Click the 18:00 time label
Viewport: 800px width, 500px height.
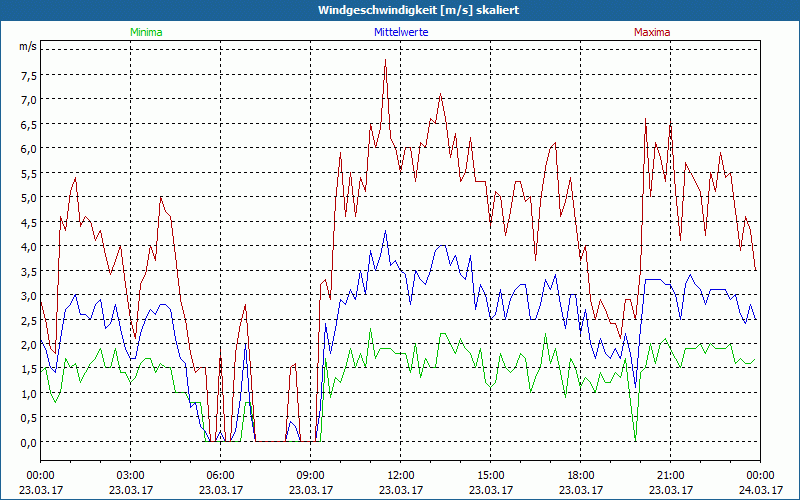click(581, 476)
